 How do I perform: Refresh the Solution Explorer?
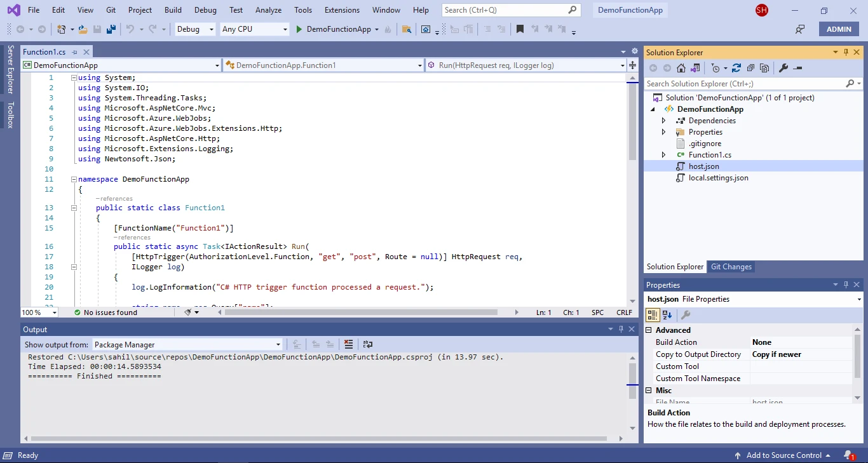click(x=736, y=67)
